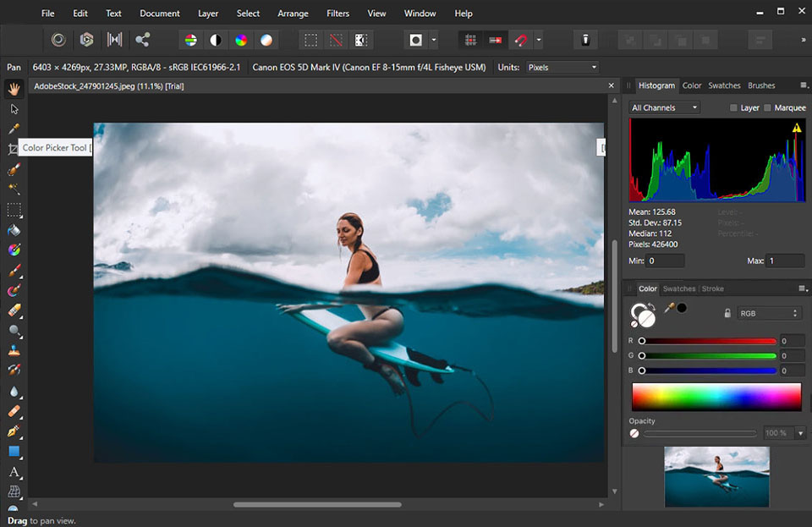This screenshot has height=527, width=812.
Task: Open the RGB color model dropdown
Action: pos(769,313)
